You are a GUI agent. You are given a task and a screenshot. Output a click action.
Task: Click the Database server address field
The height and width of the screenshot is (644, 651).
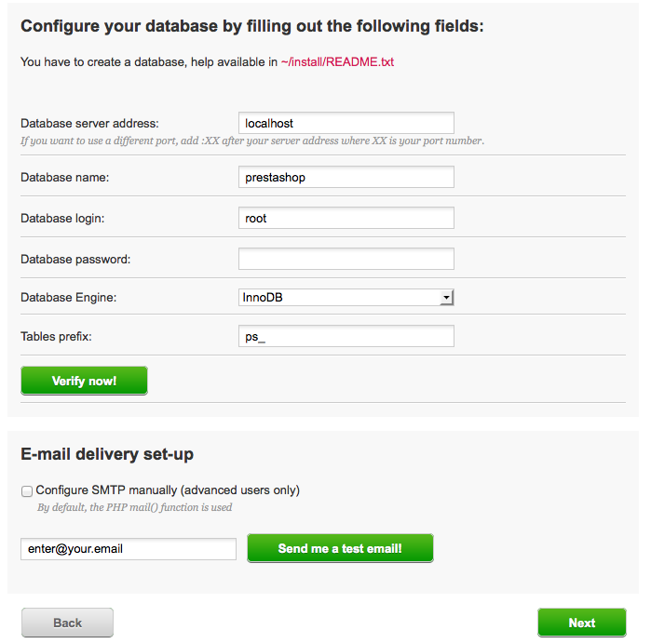(x=346, y=123)
